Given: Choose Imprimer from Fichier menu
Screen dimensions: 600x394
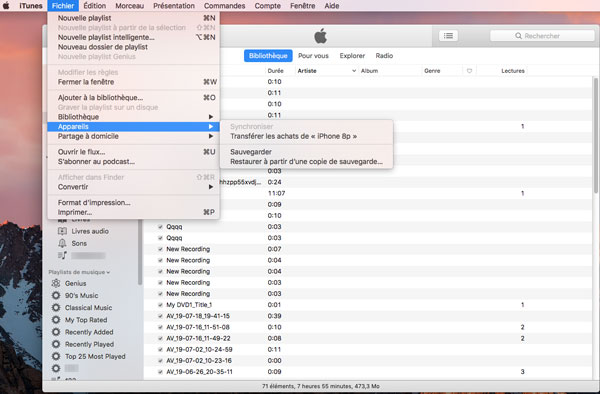Looking at the screenshot, I should pyautogui.click(x=133, y=212).
